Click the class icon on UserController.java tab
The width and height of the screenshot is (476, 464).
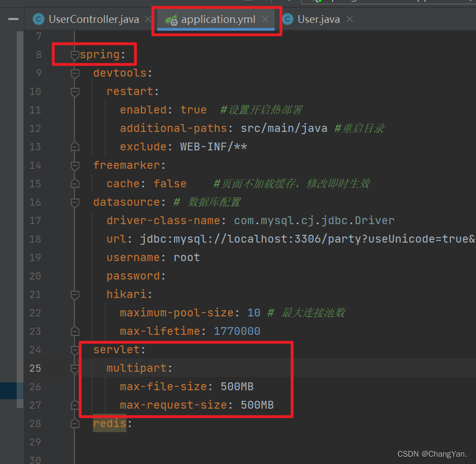38,18
